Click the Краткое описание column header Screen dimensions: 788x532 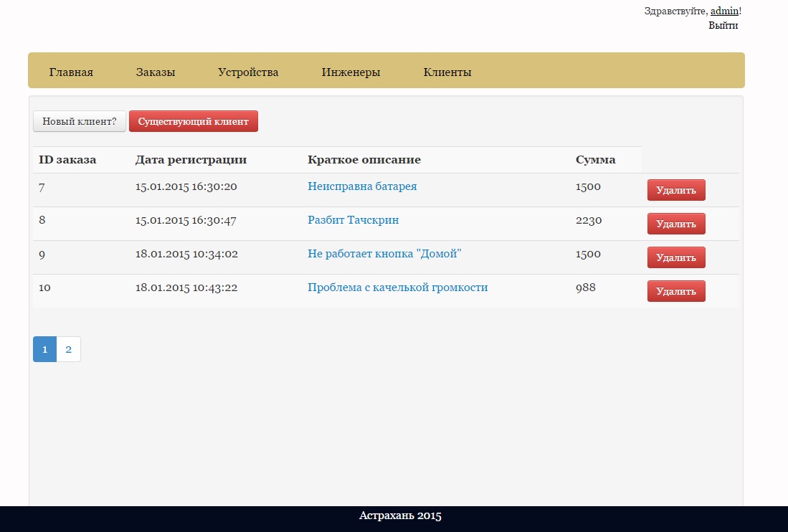coord(364,160)
